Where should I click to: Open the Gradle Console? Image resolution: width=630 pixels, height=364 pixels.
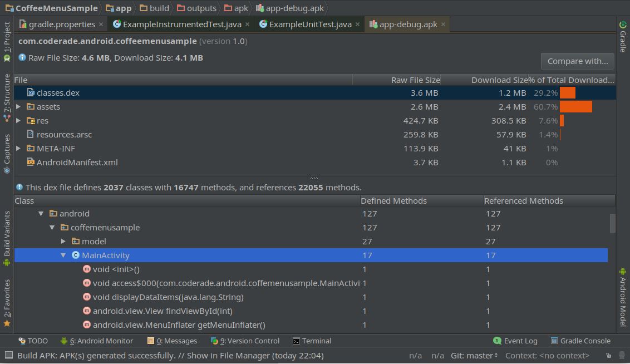[x=580, y=341]
